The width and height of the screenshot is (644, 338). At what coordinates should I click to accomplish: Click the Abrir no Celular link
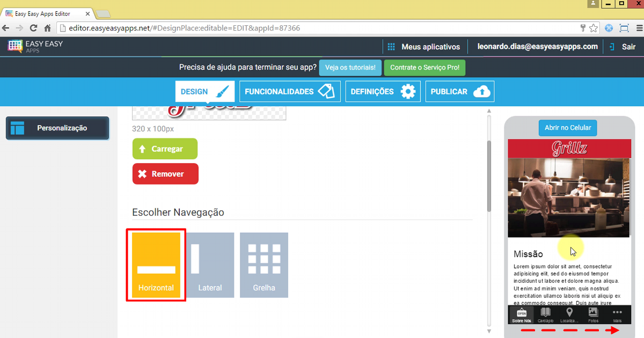[567, 128]
